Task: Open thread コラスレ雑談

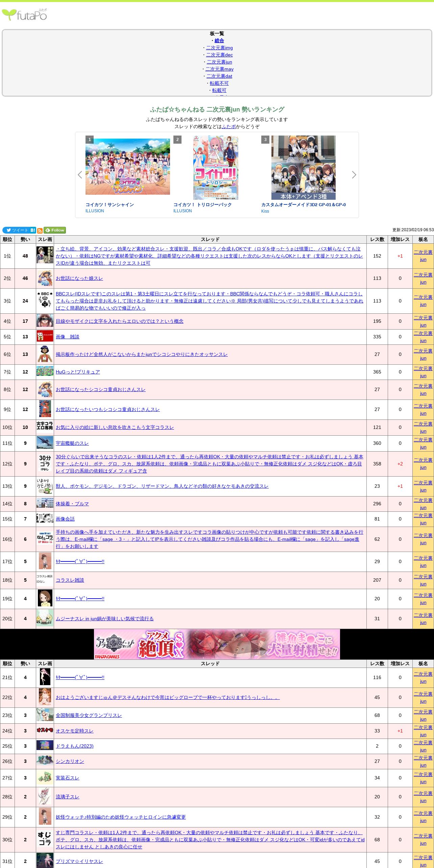Action: click(70, 580)
